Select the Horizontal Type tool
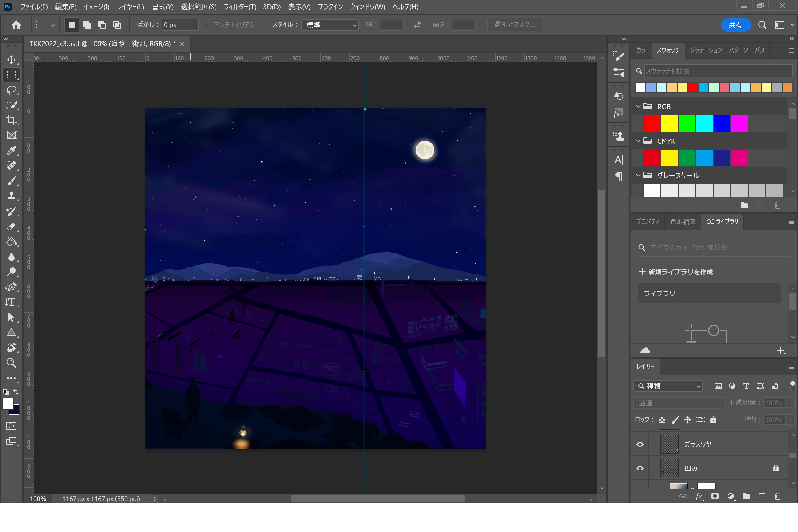 (x=11, y=302)
